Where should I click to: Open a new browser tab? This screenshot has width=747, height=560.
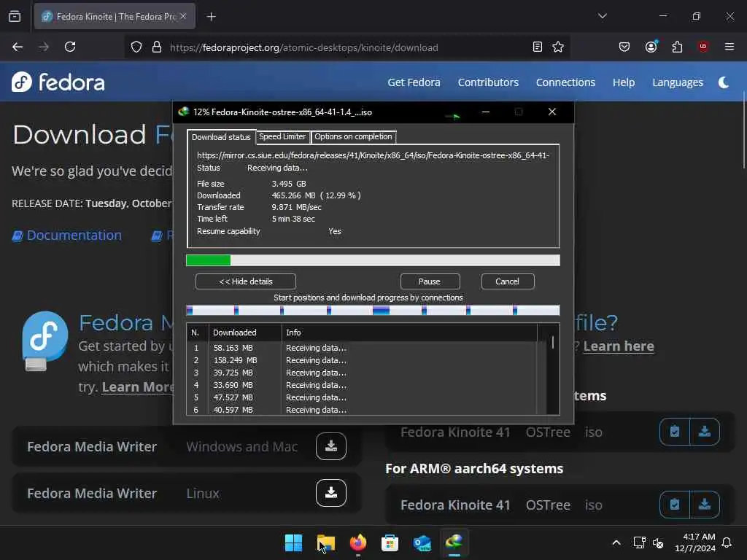click(x=211, y=17)
